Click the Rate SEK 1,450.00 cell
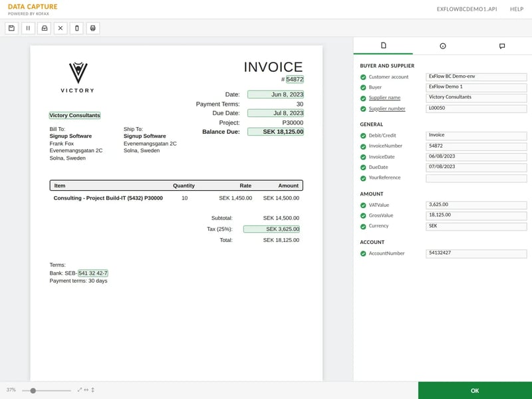The width and height of the screenshot is (532, 399). click(x=235, y=198)
